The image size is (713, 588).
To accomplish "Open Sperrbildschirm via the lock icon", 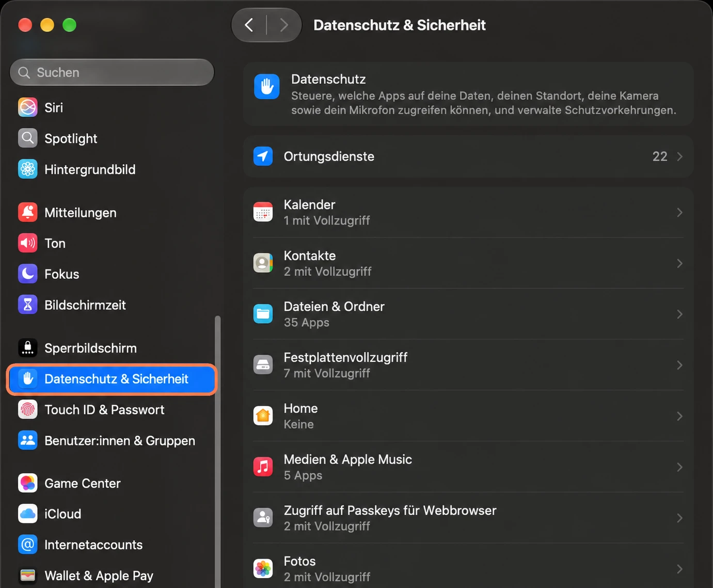I will point(28,348).
